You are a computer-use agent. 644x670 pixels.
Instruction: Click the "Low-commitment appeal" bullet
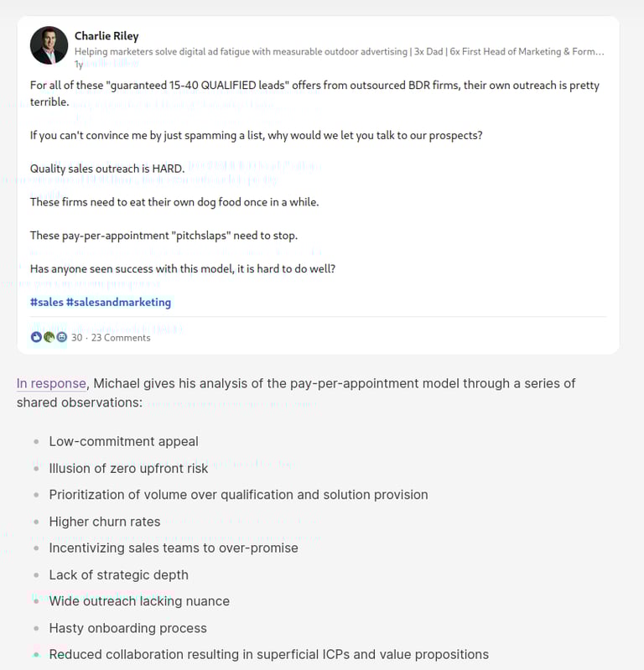(123, 441)
